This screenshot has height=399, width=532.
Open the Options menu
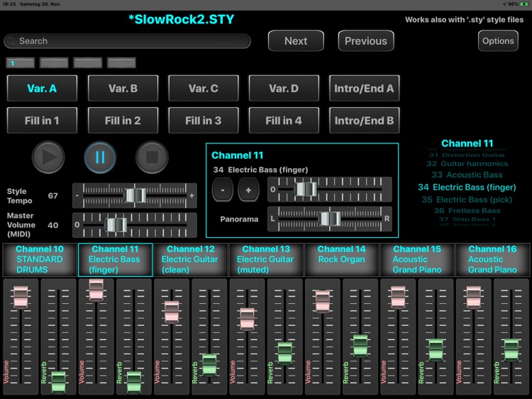coord(498,40)
